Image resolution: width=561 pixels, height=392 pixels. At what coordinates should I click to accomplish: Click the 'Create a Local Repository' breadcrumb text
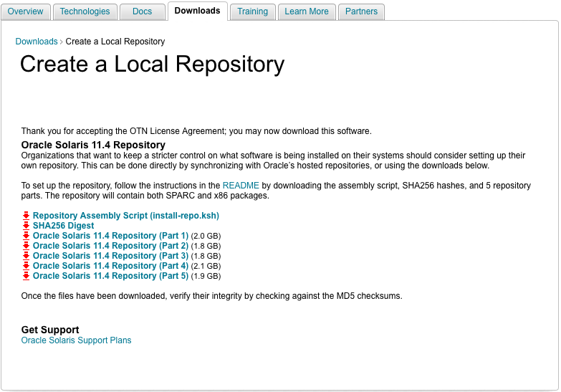click(x=115, y=42)
